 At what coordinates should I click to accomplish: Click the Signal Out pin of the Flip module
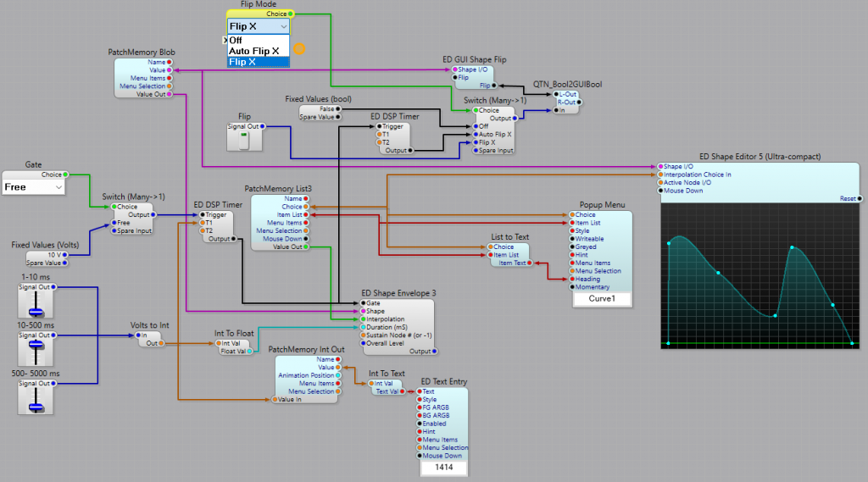point(263,126)
